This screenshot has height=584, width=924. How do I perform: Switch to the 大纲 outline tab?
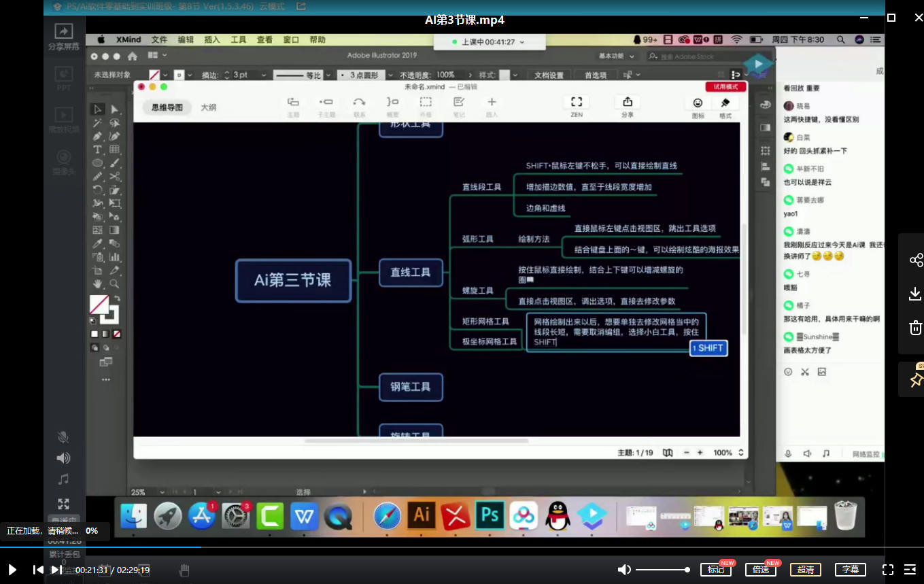point(208,107)
